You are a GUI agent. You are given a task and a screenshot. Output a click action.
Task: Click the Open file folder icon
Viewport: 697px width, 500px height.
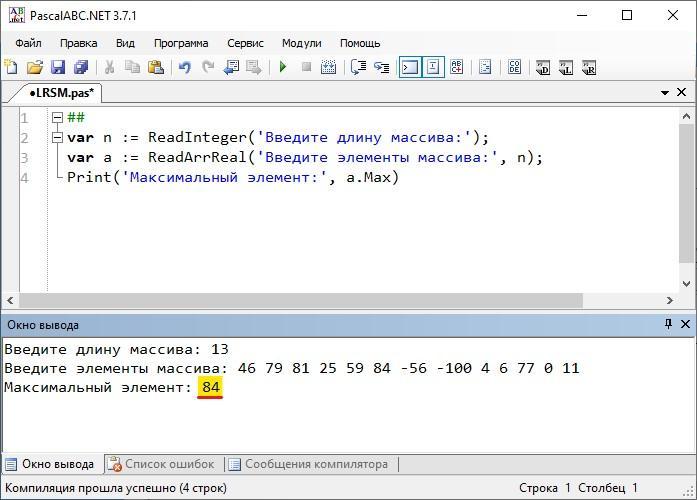pyautogui.click(x=35, y=68)
